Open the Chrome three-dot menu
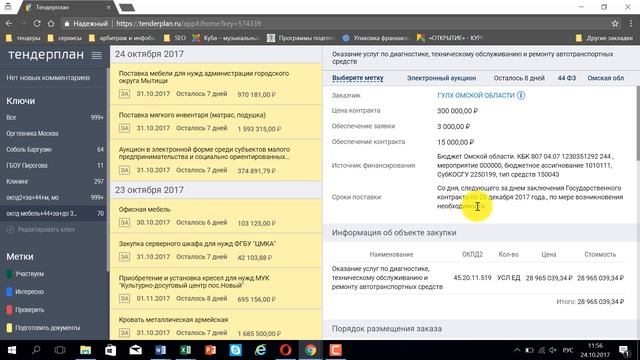This screenshot has height=360, width=640. pyautogui.click(x=631, y=24)
